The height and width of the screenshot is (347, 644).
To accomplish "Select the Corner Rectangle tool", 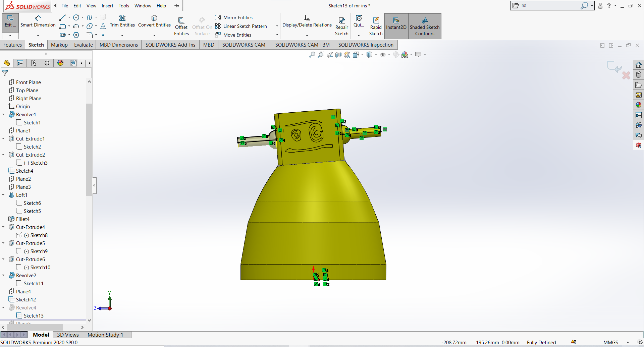I will point(63,26).
